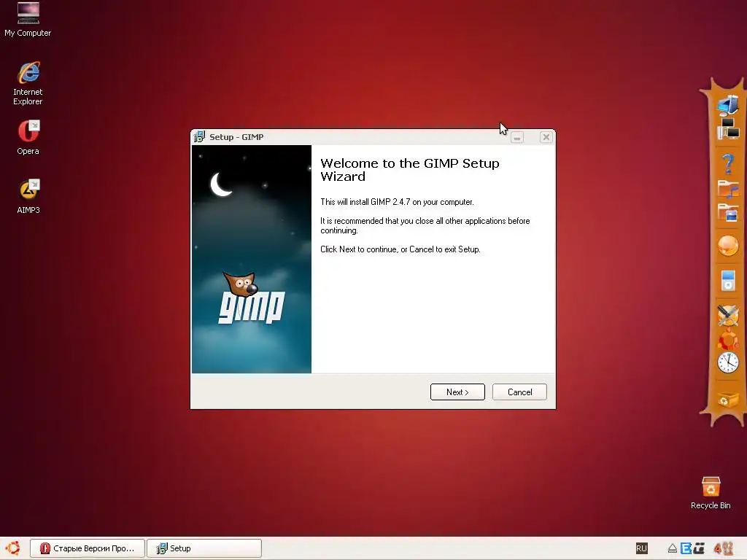Screen dimensions: 747x560
Task: Select the Opera desktop shortcut
Action: (x=28, y=137)
